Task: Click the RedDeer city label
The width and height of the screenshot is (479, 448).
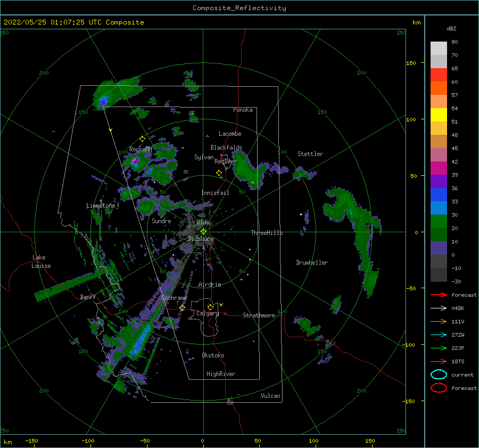Action: coord(226,161)
